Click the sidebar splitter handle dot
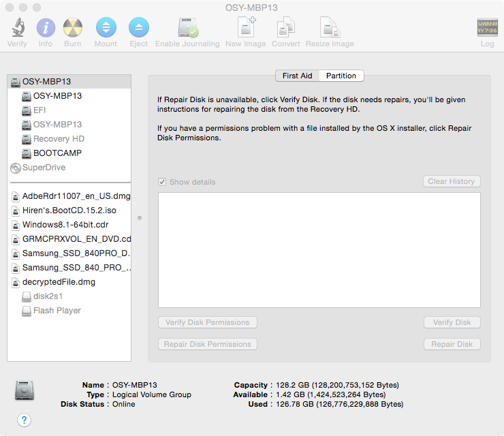Screen dimensions: 504x436 (140, 218)
